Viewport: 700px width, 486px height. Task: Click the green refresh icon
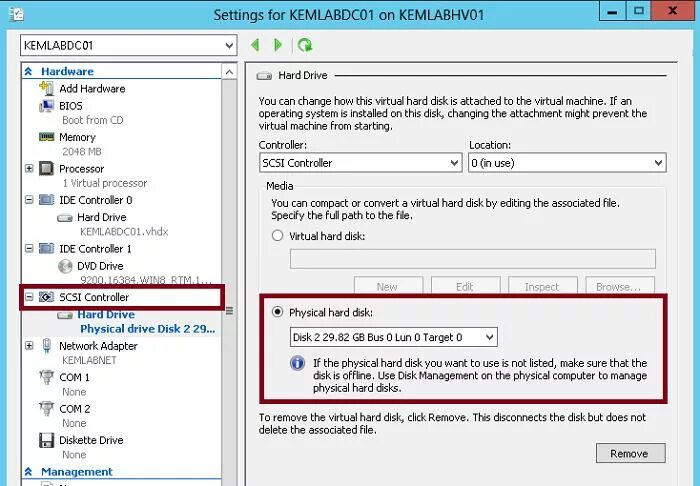point(305,45)
